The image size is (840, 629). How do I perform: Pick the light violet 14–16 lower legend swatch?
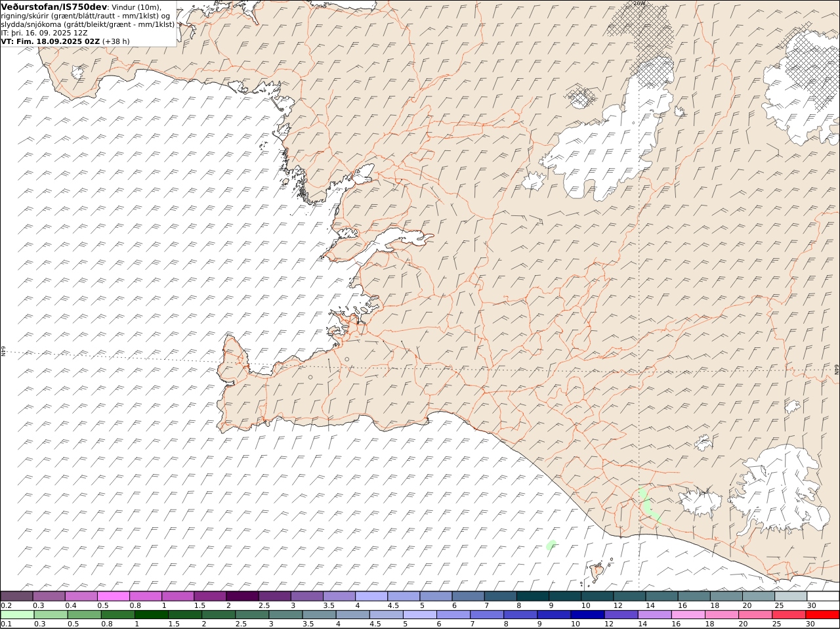pyautogui.click(x=655, y=615)
